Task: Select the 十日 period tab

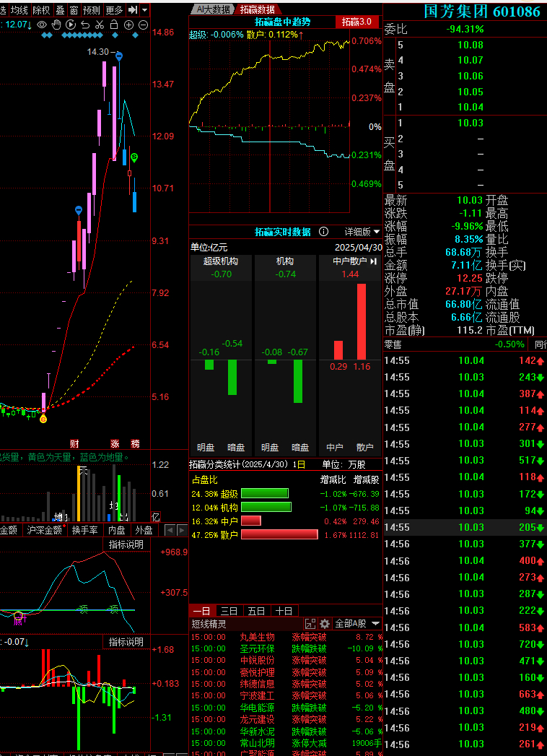Action: (284, 611)
